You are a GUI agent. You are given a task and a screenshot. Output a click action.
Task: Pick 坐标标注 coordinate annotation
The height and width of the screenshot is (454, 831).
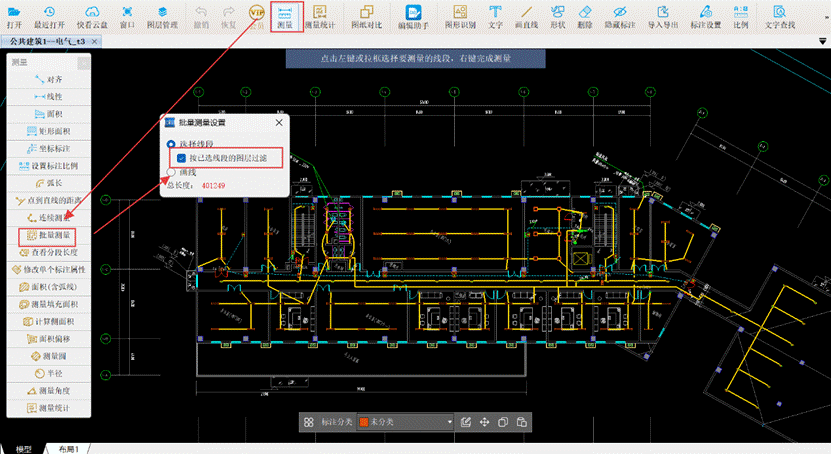[49, 148]
